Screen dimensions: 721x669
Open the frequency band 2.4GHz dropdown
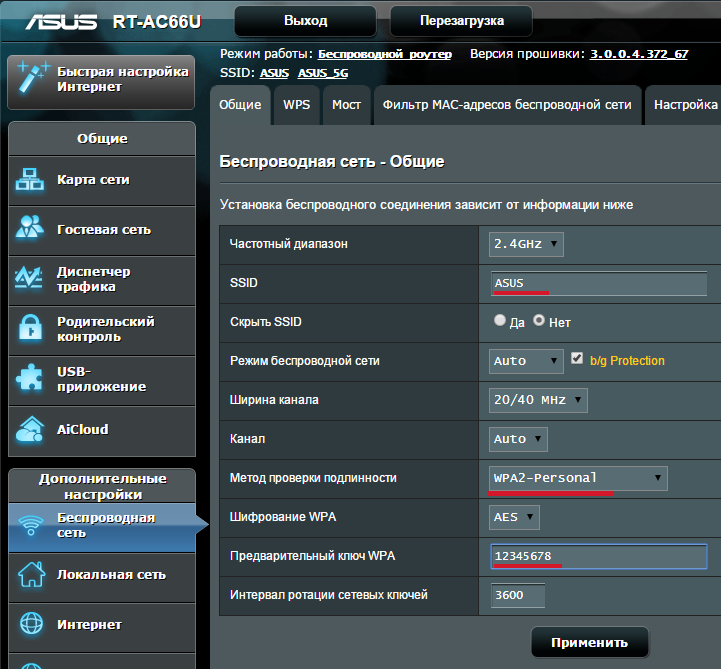pos(526,244)
